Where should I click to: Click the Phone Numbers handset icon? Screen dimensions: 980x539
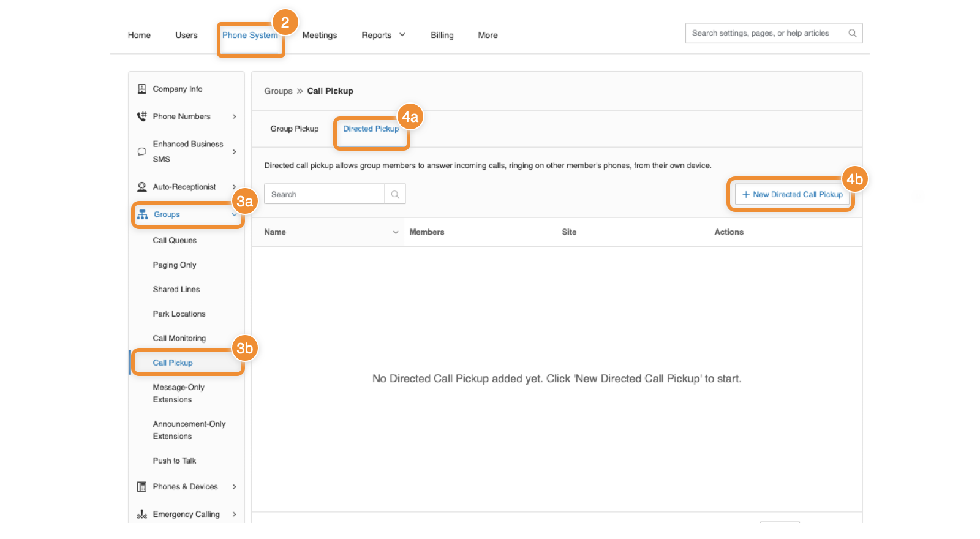click(141, 116)
